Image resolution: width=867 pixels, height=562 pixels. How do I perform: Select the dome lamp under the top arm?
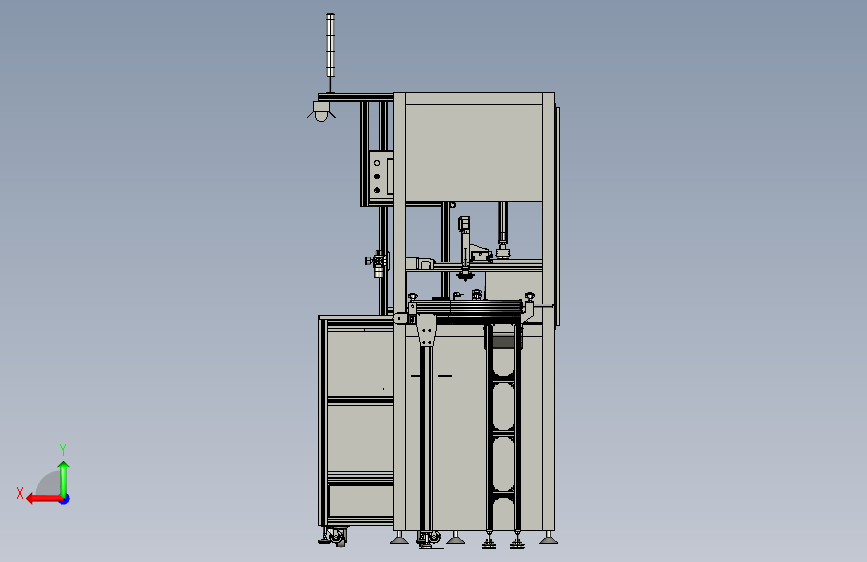[321, 111]
